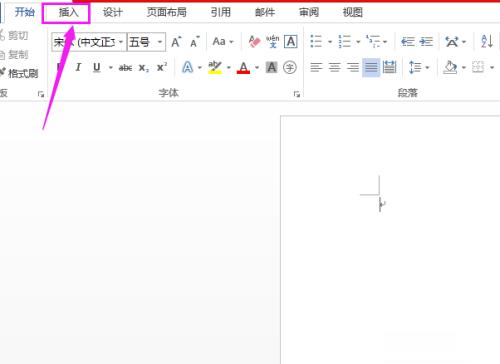
Task: Click the numbering list icon
Action: pos(344,42)
